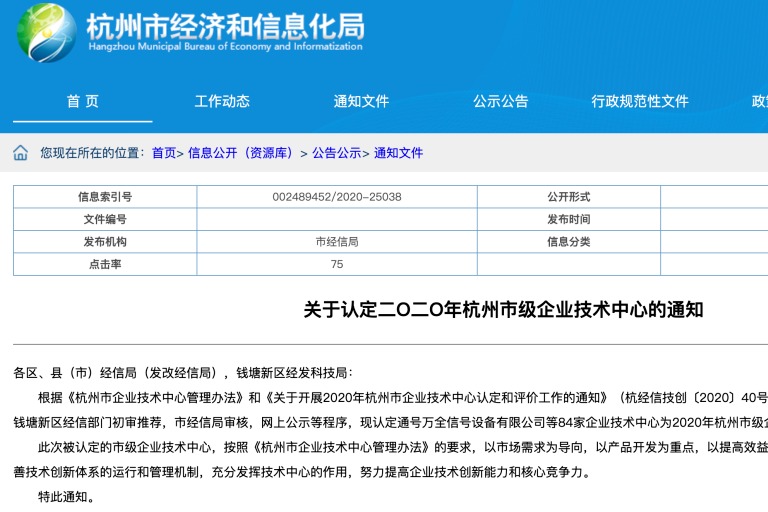Screen dimensions: 768x512
Task: Click the hit count value 75
Action: 337,265
